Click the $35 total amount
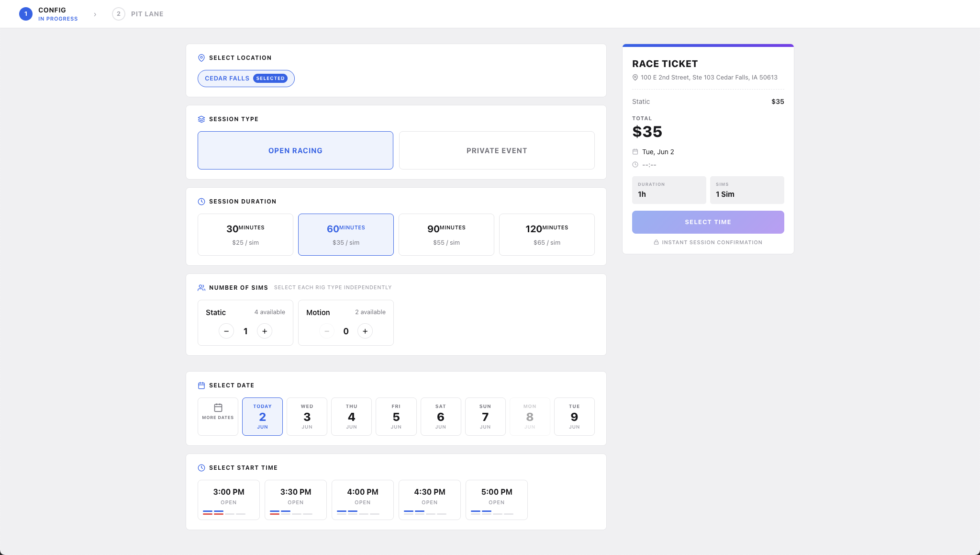The width and height of the screenshot is (980, 555). pos(647,132)
